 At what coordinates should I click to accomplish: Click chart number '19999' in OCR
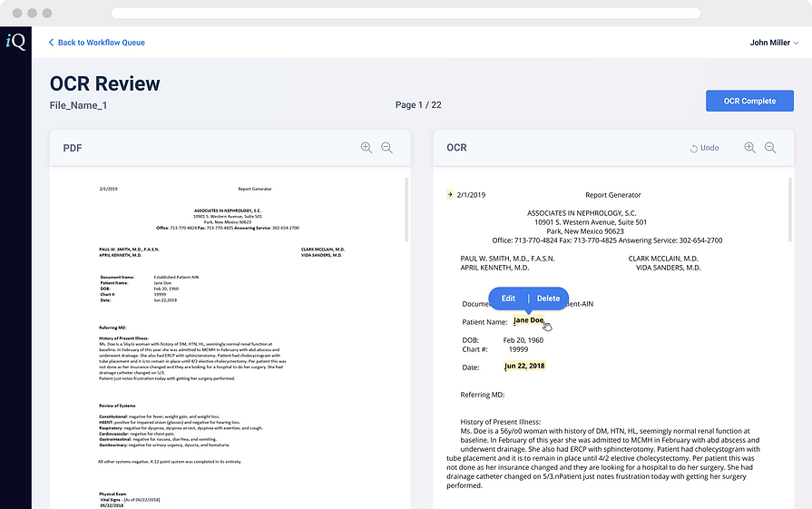pyautogui.click(x=518, y=349)
